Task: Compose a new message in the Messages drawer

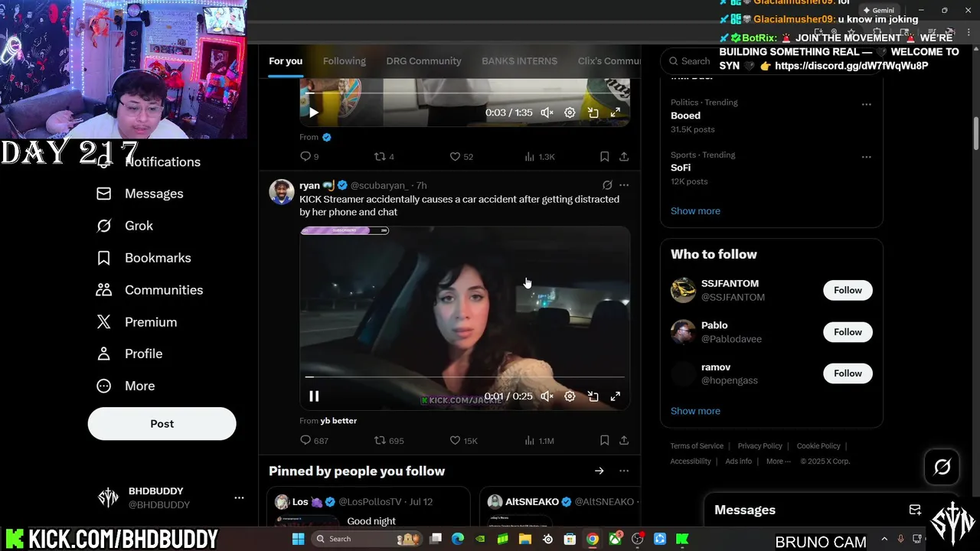Action: (915, 510)
